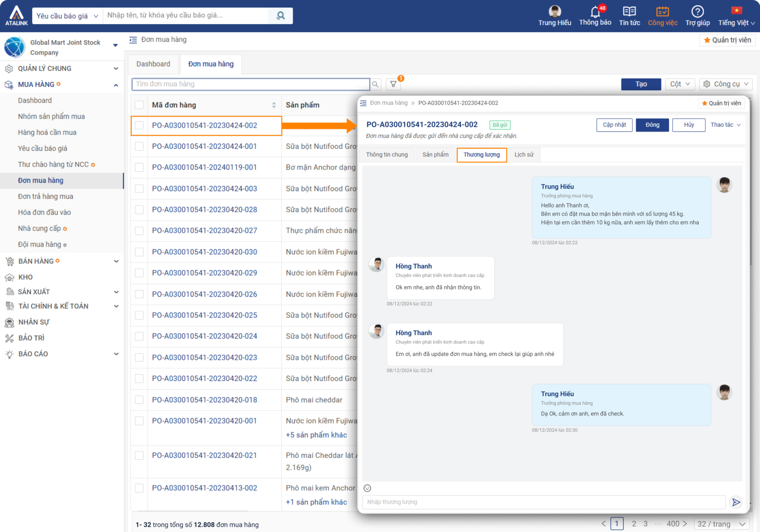Click Tạo create button

641,84
